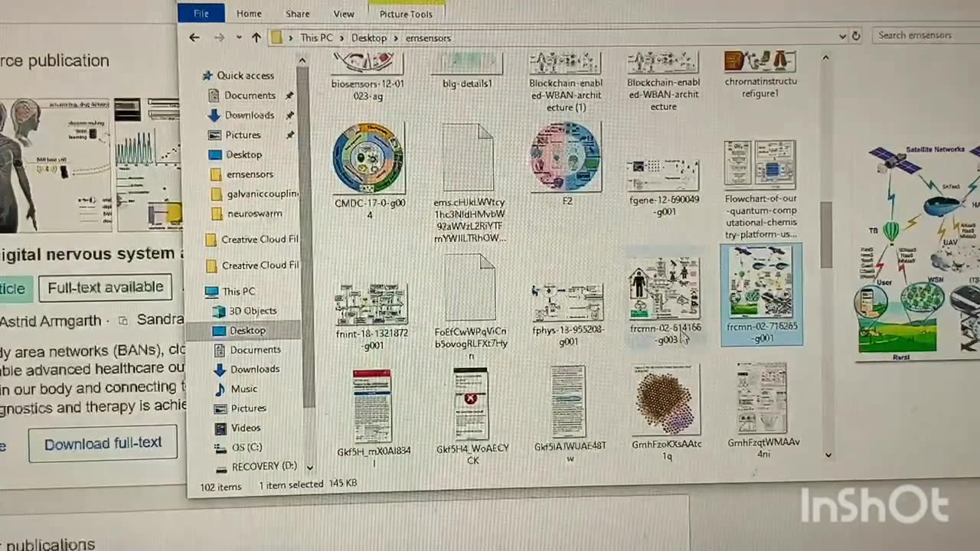The width and height of the screenshot is (980, 551).
Task: Select first Creative Cloud Files entry
Action: tap(260, 240)
